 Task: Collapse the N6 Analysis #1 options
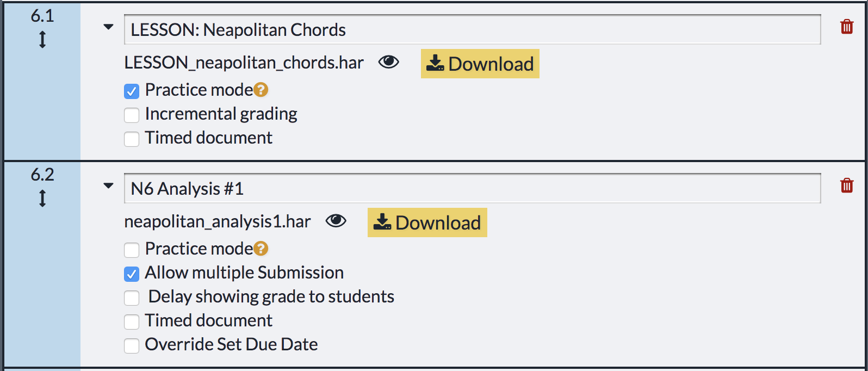pyautogui.click(x=109, y=186)
